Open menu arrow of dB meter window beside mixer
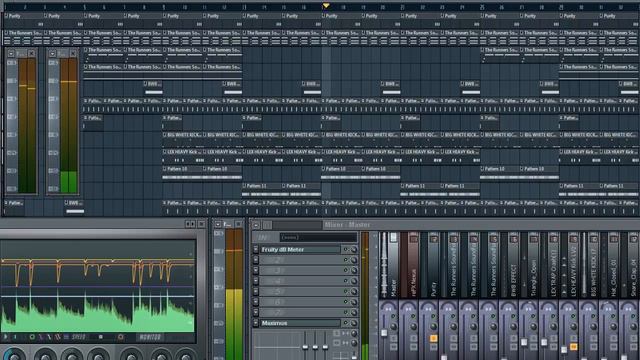The image size is (640, 360). point(218,224)
